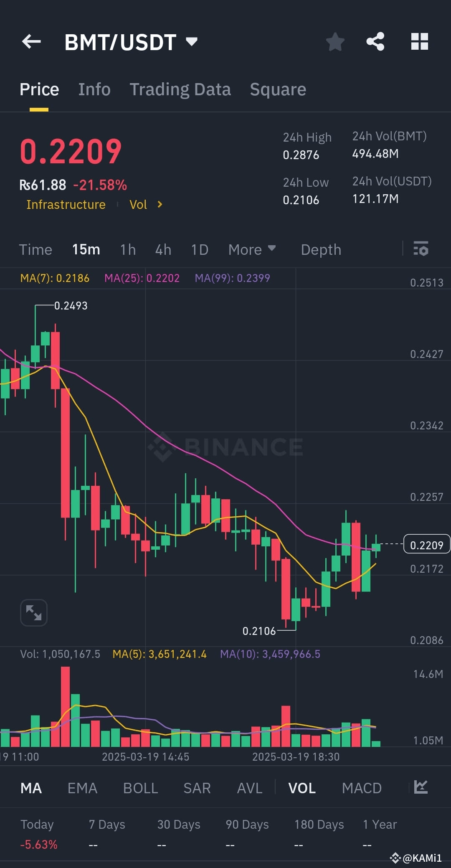
Task: Open the grid layout menu
Action: 420,41
